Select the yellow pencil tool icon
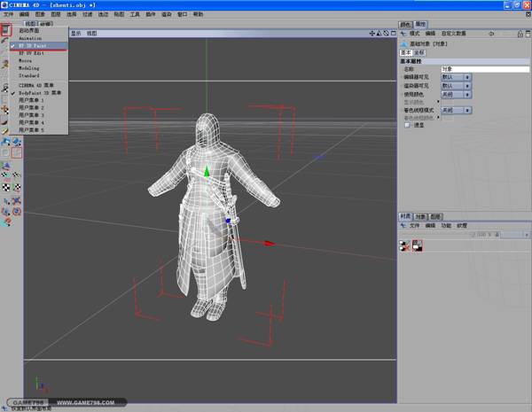The height and width of the screenshot is (412, 532). click(x=4, y=130)
